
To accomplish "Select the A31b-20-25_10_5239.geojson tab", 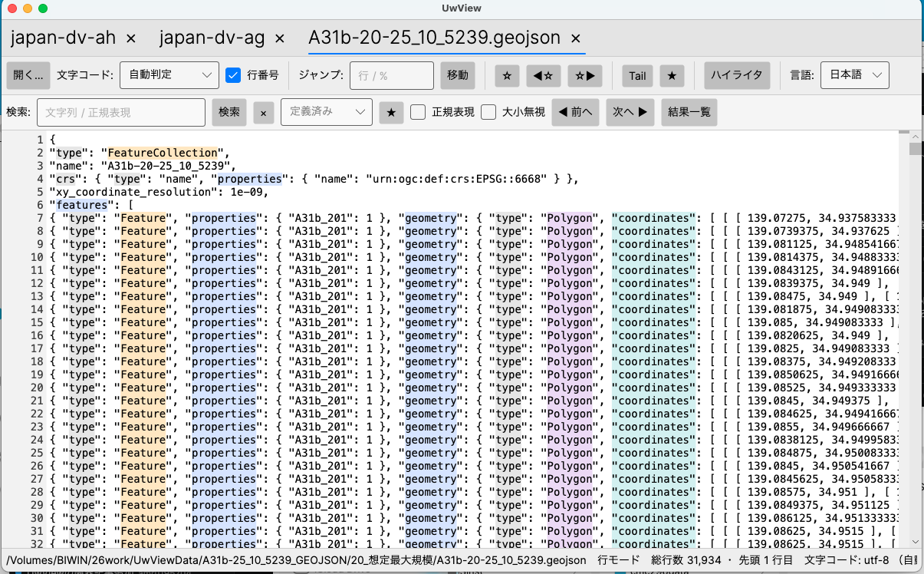I will pos(434,37).
